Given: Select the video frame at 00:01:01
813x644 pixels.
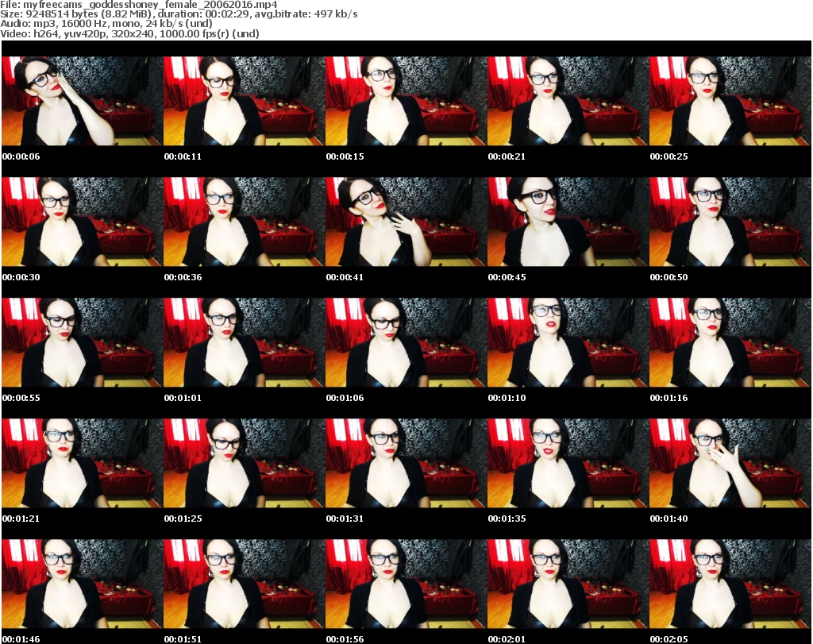Looking at the screenshot, I should (244, 343).
